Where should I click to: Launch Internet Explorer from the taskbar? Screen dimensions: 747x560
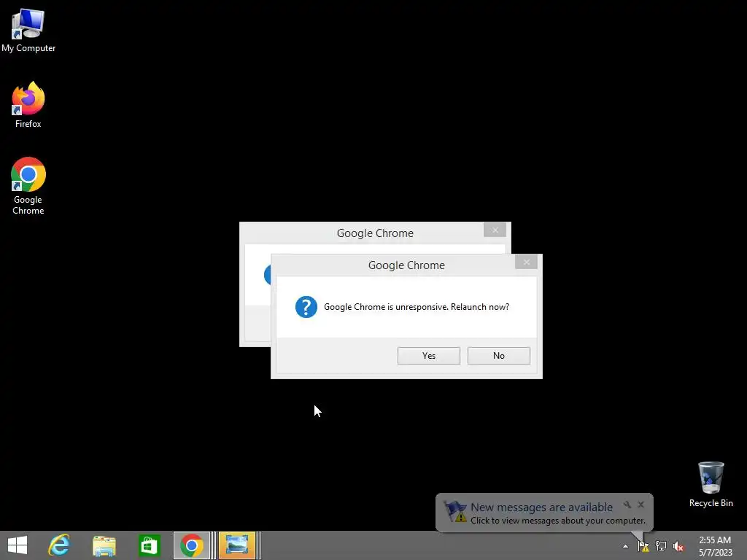point(59,545)
